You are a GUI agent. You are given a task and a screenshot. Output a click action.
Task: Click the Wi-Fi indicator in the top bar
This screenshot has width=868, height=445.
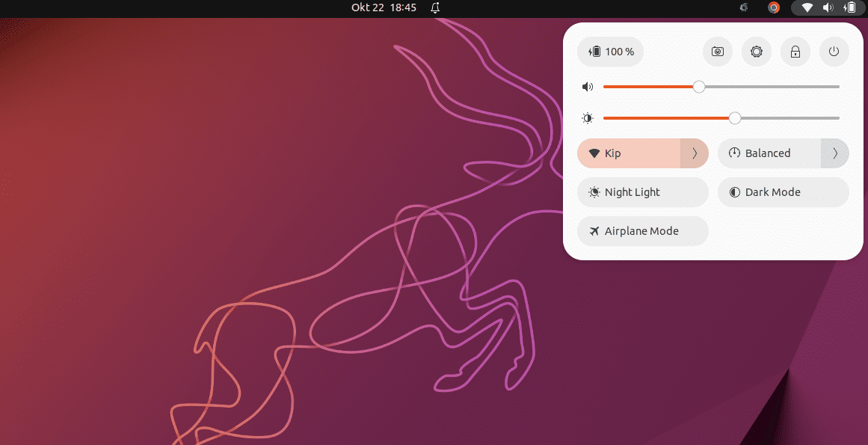(x=807, y=7)
